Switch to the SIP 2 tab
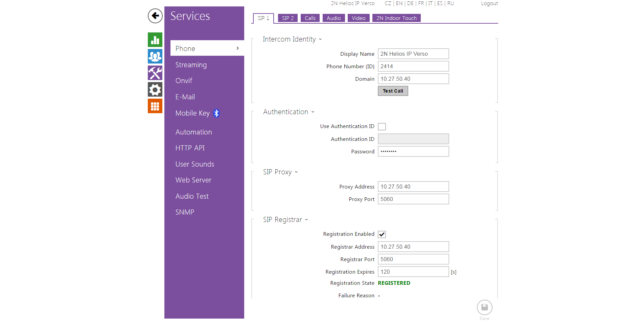The height and width of the screenshot is (324, 644). click(x=287, y=18)
